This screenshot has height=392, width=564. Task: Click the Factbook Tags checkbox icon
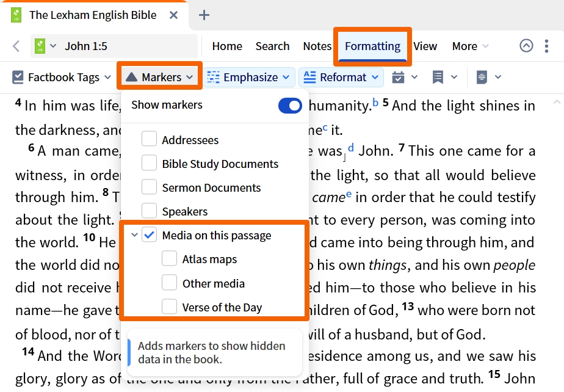18,77
